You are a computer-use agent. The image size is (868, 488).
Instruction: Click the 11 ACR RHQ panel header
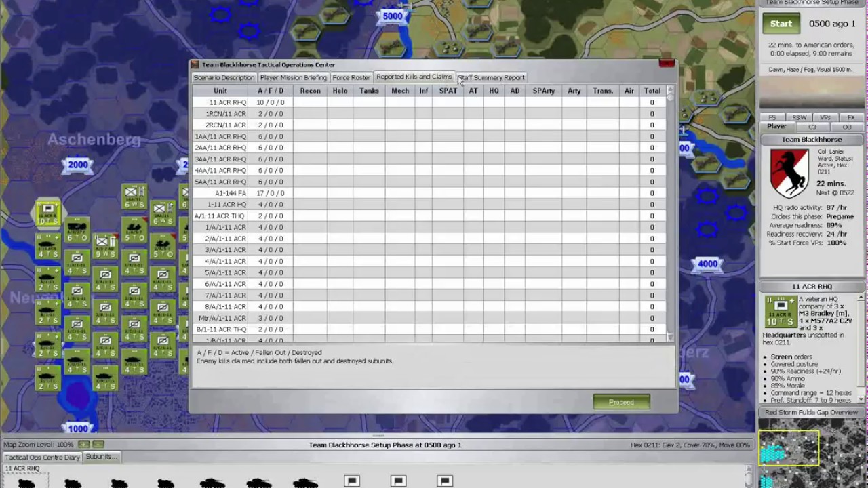pyautogui.click(x=812, y=287)
